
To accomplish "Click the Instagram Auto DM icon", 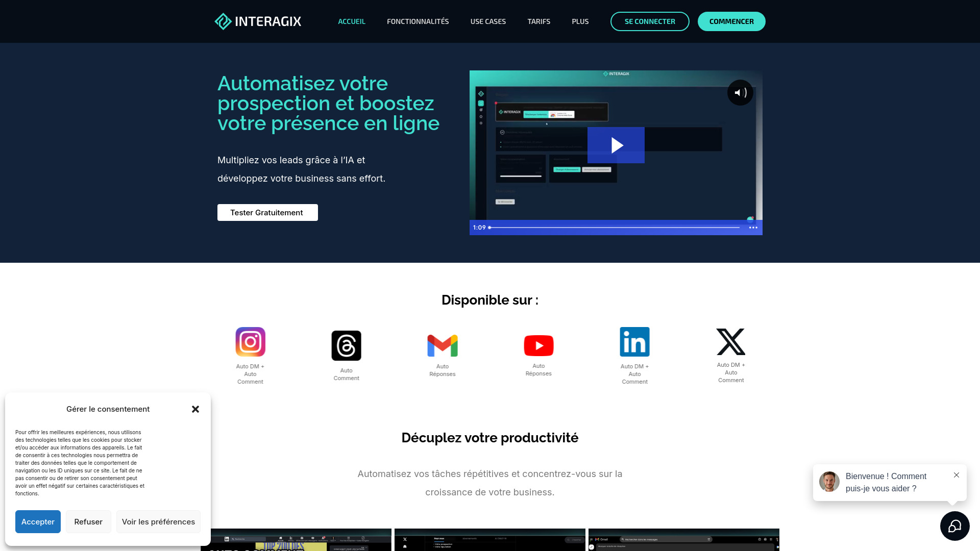I will tap(250, 342).
